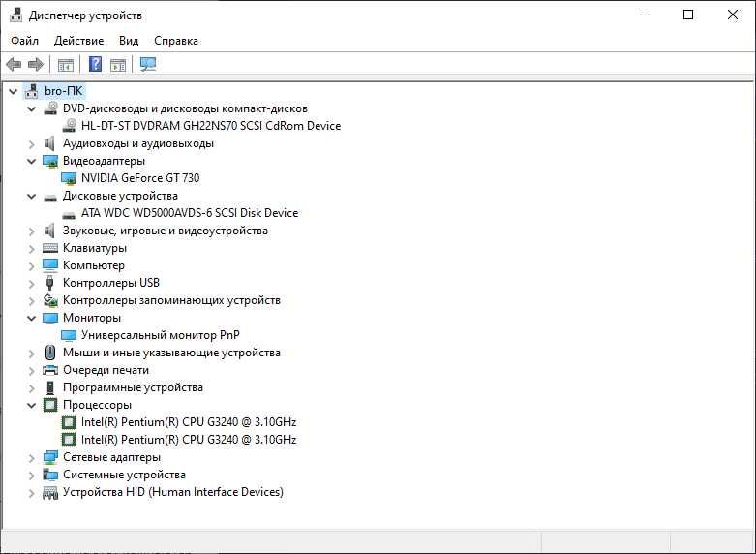Select Универсальный монитор PnP entry
Viewport: 756px width, 554px height.
click(x=160, y=335)
